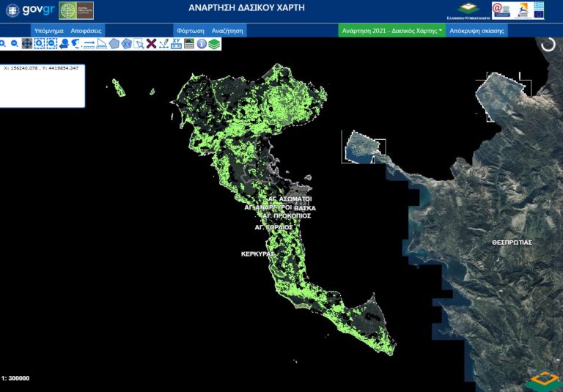
Task: Click the basemap layers icon at bottom right
Action: click(542, 379)
